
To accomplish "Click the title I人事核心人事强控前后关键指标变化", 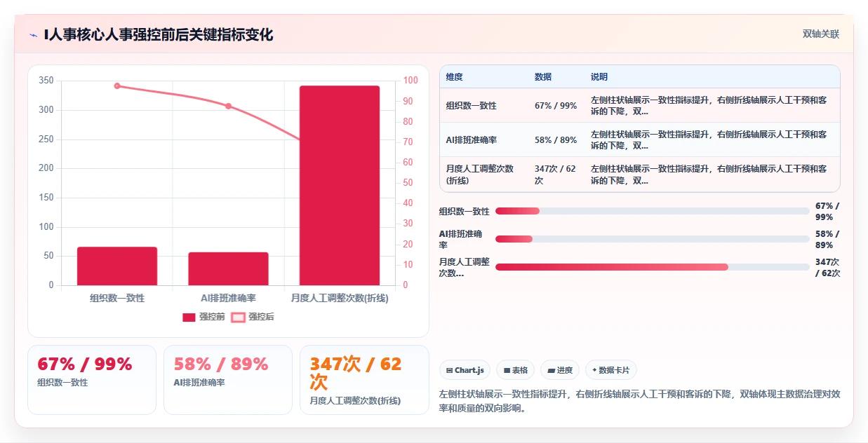I will pyautogui.click(x=159, y=34).
